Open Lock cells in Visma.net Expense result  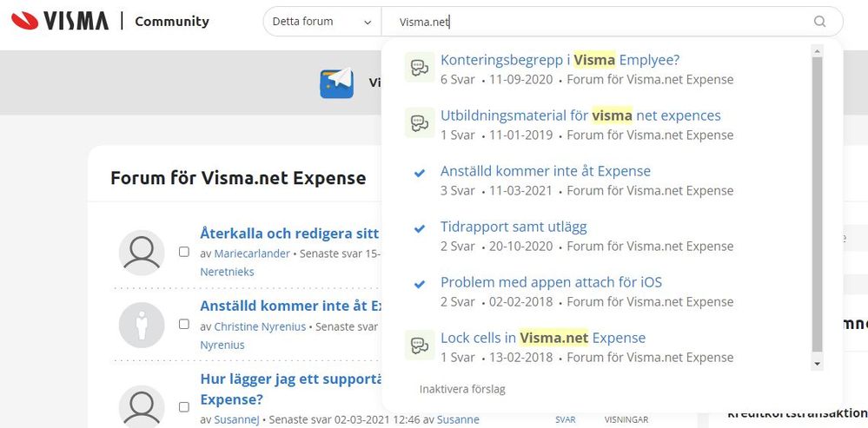(x=543, y=338)
